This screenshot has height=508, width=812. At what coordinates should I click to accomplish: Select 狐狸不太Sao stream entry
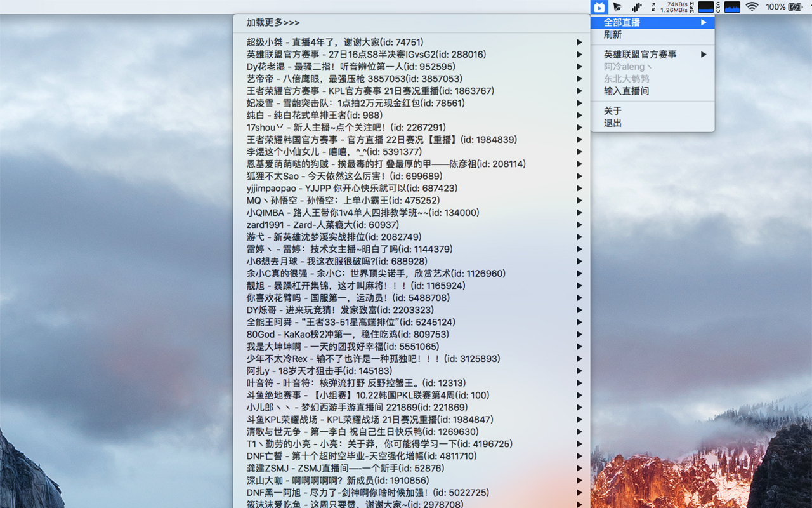click(412, 176)
